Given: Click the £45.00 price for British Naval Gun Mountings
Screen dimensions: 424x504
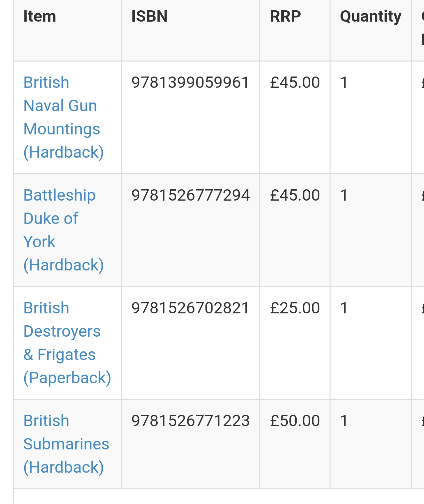Looking at the screenshot, I should pyautogui.click(x=295, y=83).
